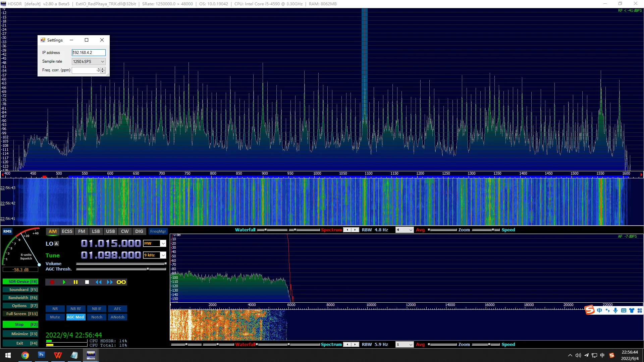Open the MW band dropdown
This screenshot has height=362, width=644.
[x=163, y=244]
